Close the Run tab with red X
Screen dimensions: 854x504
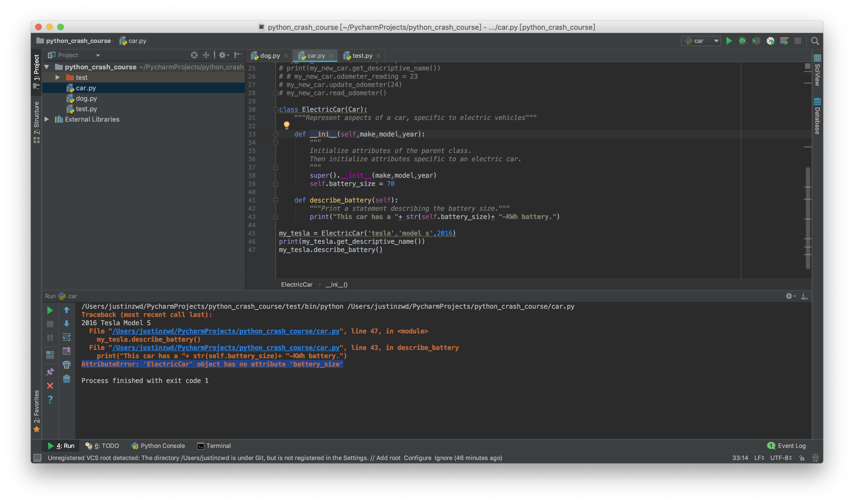50,386
